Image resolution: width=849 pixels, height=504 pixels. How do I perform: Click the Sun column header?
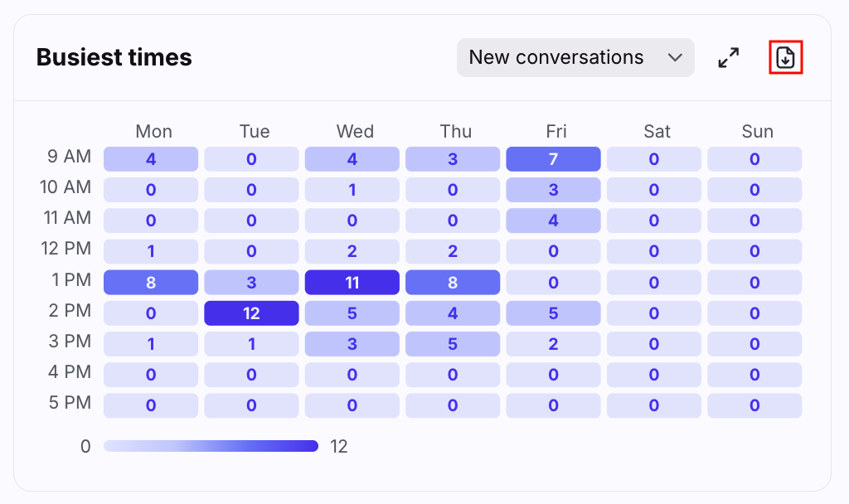click(758, 131)
